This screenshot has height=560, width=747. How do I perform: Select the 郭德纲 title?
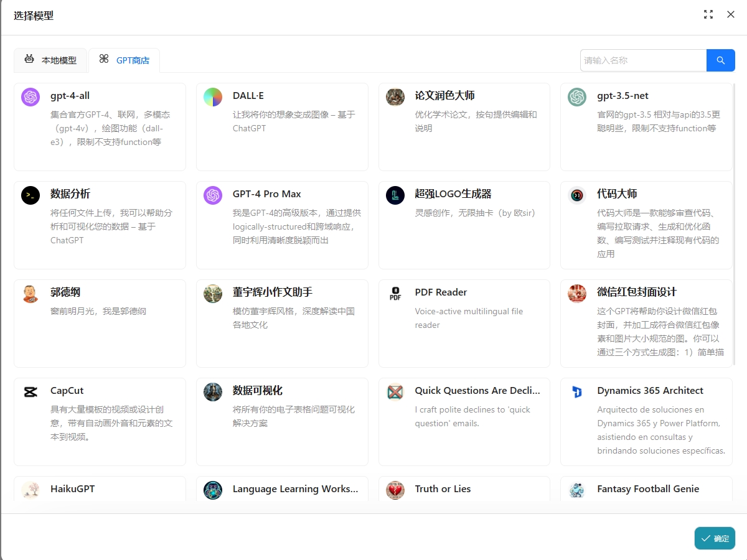(x=65, y=292)
